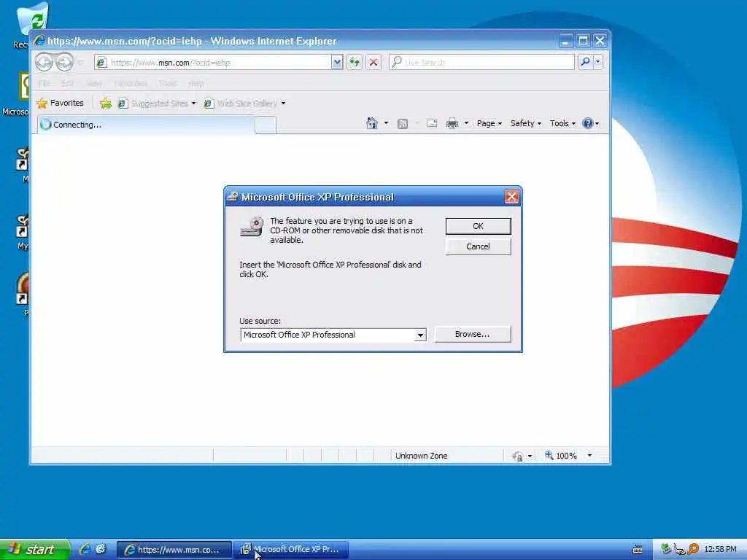
Task: Click the Safely Remove Hardware tray icon
Action: (666, 549)
